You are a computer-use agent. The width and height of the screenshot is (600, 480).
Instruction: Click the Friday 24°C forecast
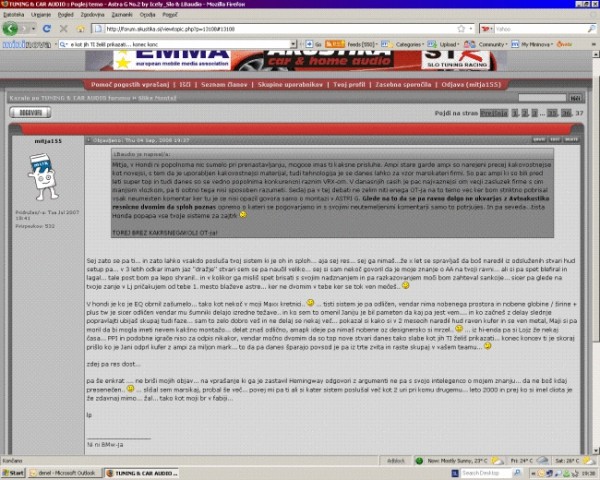click(x=529, y=460)
